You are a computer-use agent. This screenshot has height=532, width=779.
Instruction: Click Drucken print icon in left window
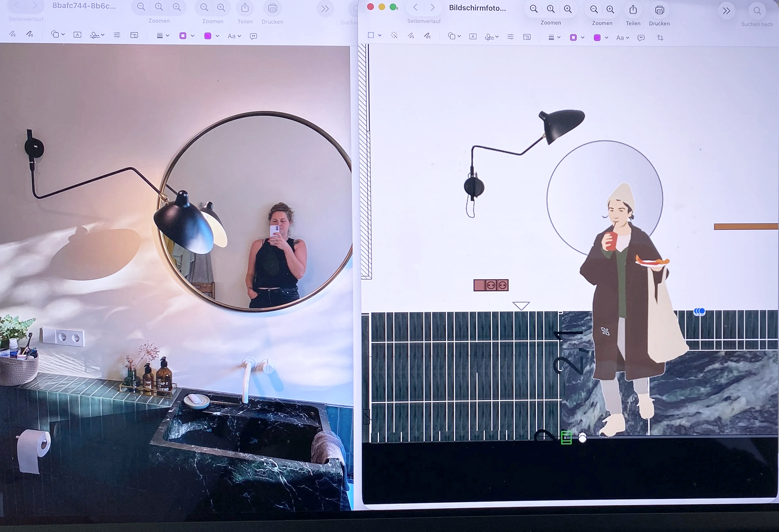coord(272,8)
